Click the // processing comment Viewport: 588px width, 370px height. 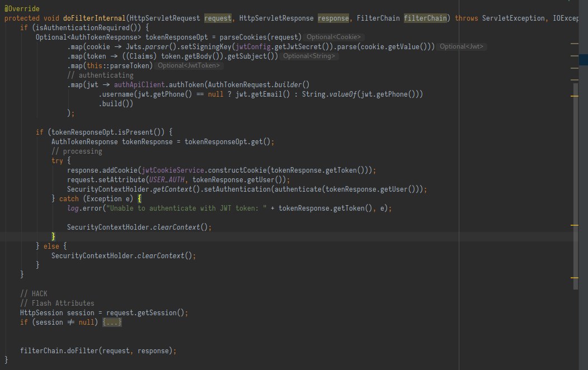[77, 151]
